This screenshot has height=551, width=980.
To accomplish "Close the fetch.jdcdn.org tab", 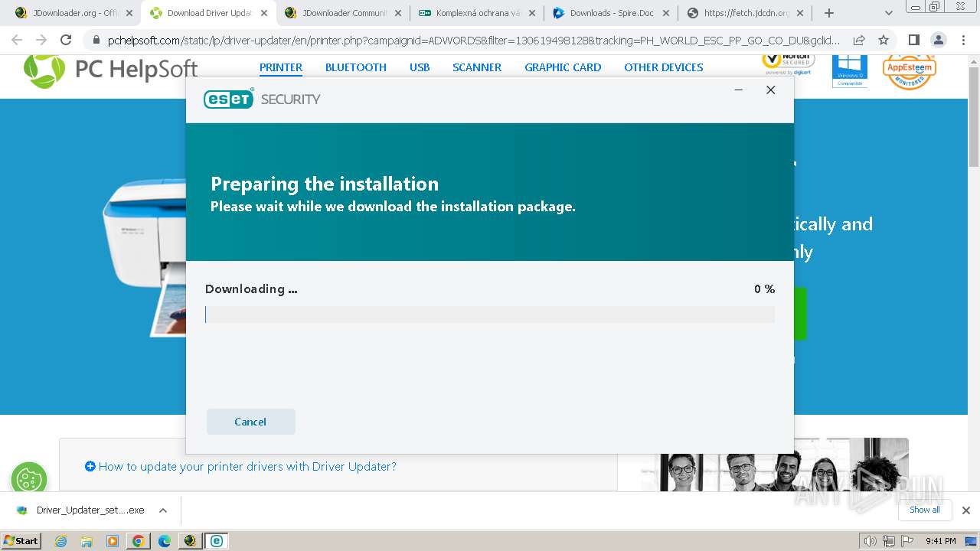I will click(x=800, y=13).
